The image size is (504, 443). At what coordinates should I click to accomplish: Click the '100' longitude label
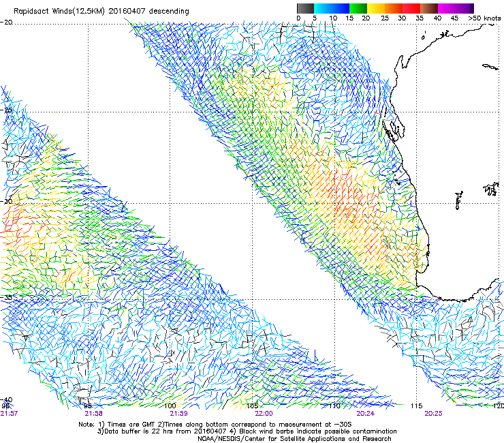click(x=170, y=406)
